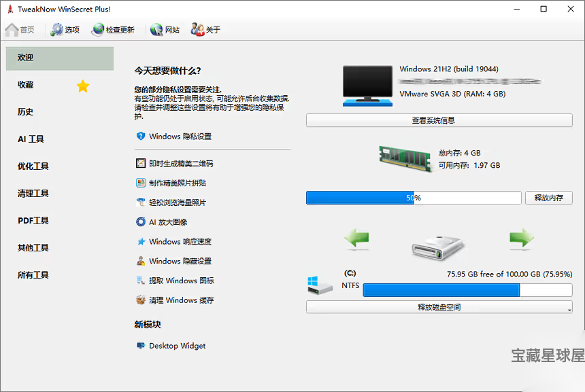Select PDF工具 in the sidebar
This screenshot has width=585, height=392.
tap(33, 221)
